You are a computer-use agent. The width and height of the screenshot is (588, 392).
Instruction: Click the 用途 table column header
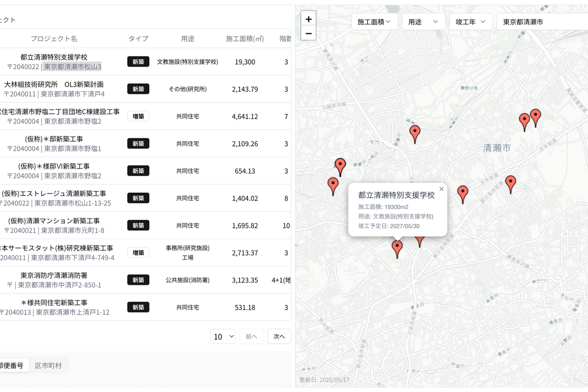coord(188,39)
